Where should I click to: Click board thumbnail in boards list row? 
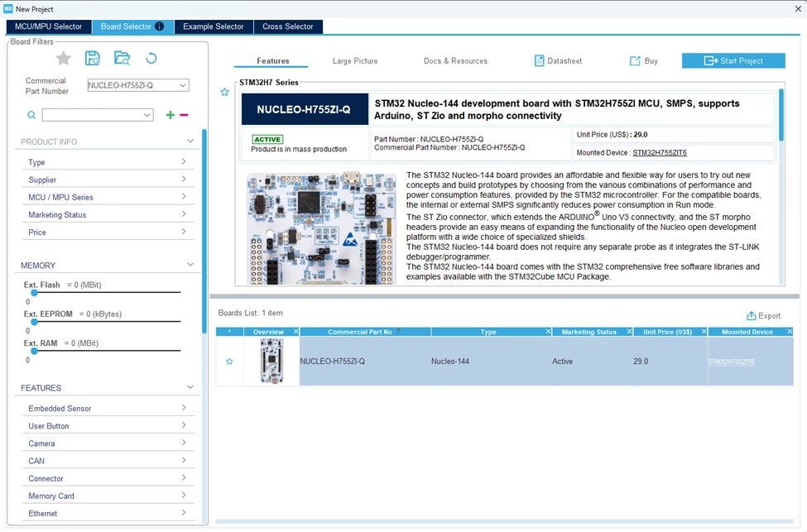point(271,362)
